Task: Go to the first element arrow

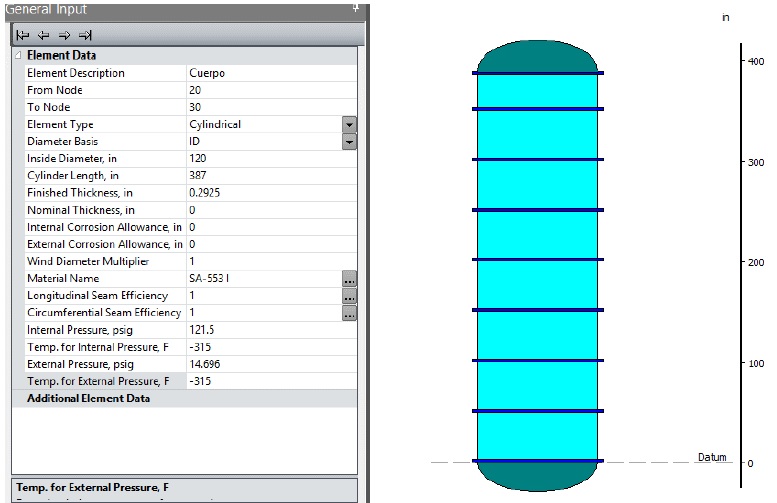Action: [x=24, y=33]
